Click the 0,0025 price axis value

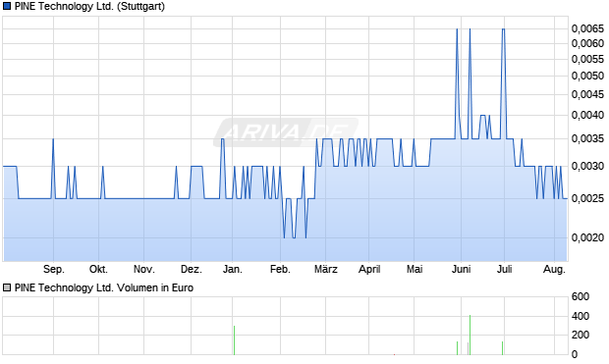(x=587, y=199)
